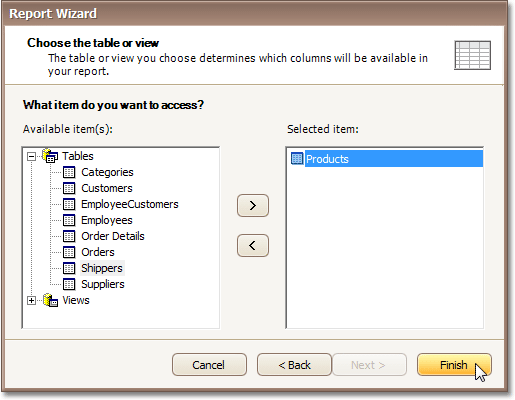Click the Employees table icon
This screenshot has height=400, width=515.
[x=69, y=220]
